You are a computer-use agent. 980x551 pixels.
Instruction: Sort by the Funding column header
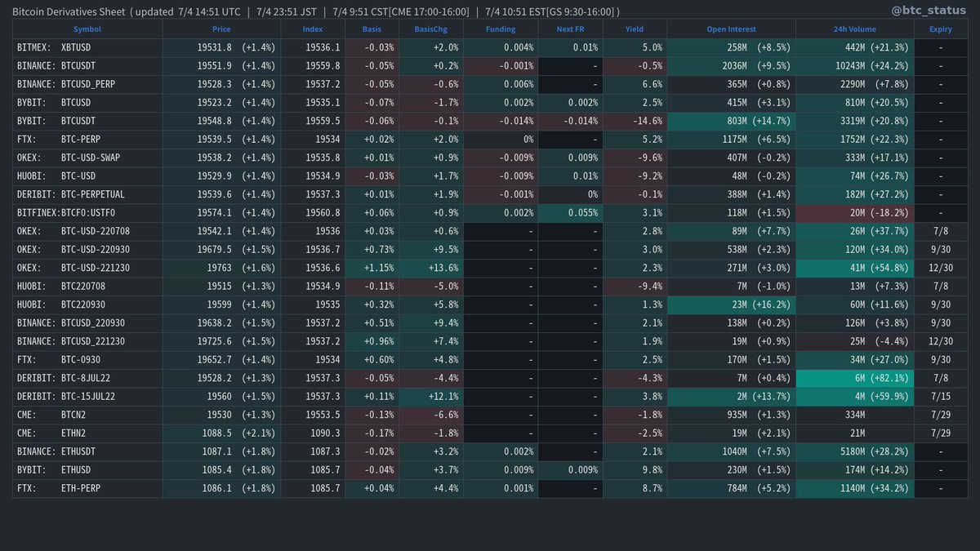500,29
